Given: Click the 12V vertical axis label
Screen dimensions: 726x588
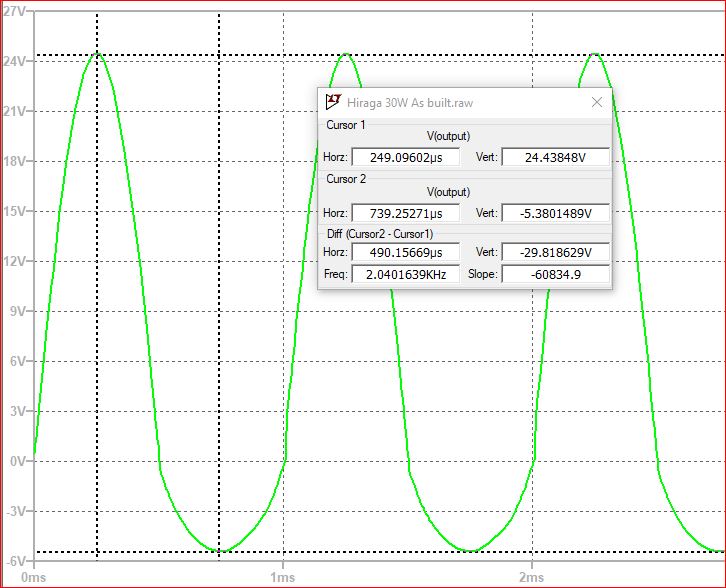Looking at the screenshot, I should click(x=14, y=261).
